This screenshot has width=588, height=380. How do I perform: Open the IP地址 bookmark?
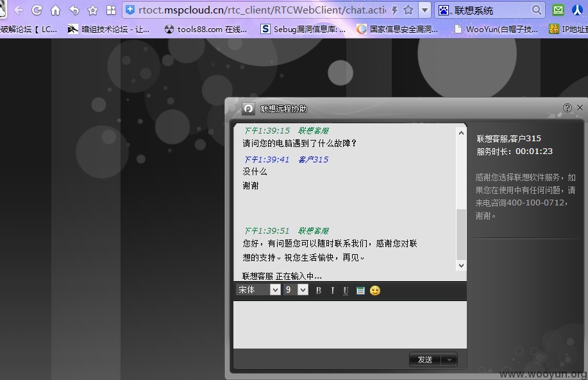[x=568, y=29]
